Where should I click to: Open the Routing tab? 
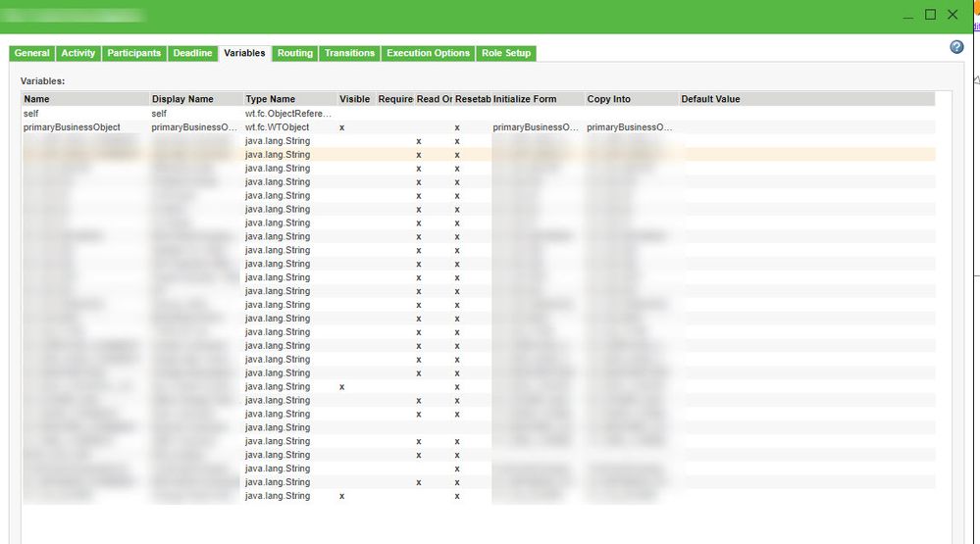(295, 53)
